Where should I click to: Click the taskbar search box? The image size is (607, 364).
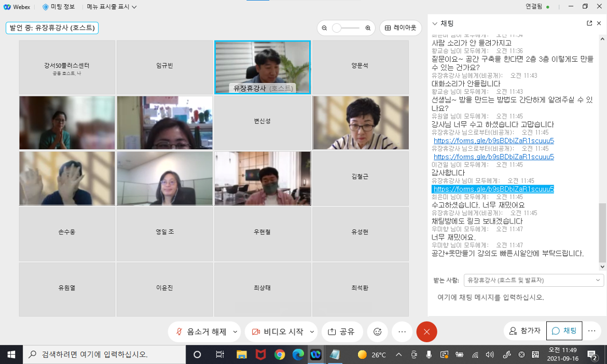coord(104,354)
